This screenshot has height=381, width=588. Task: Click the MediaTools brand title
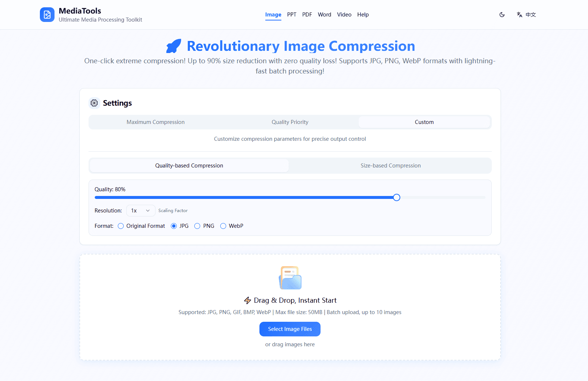coord(80,11)
